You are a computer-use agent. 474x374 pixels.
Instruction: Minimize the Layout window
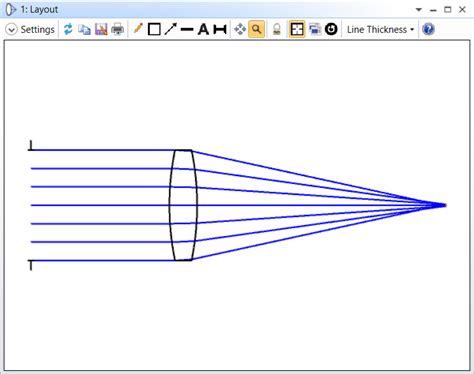433,10
